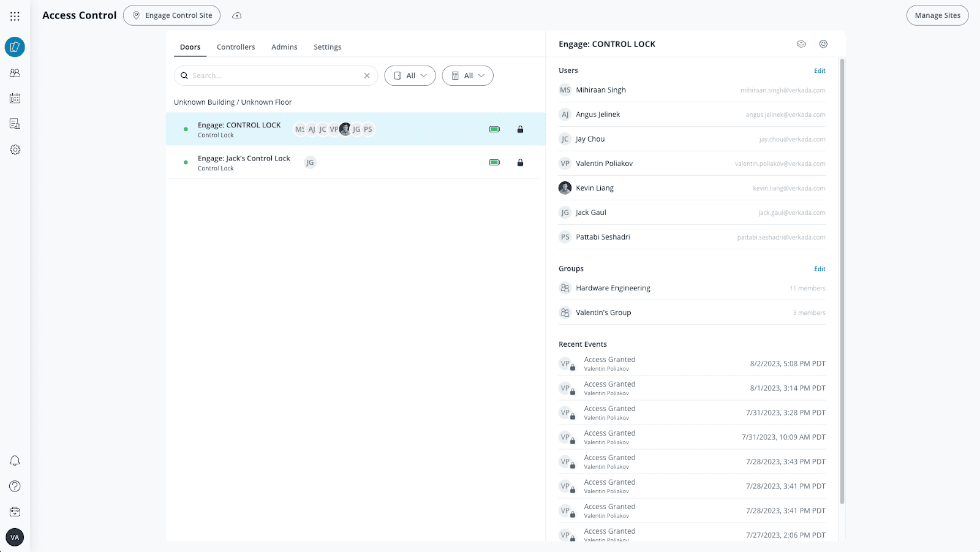Open the Engage Control Site selector

point(172,15)
